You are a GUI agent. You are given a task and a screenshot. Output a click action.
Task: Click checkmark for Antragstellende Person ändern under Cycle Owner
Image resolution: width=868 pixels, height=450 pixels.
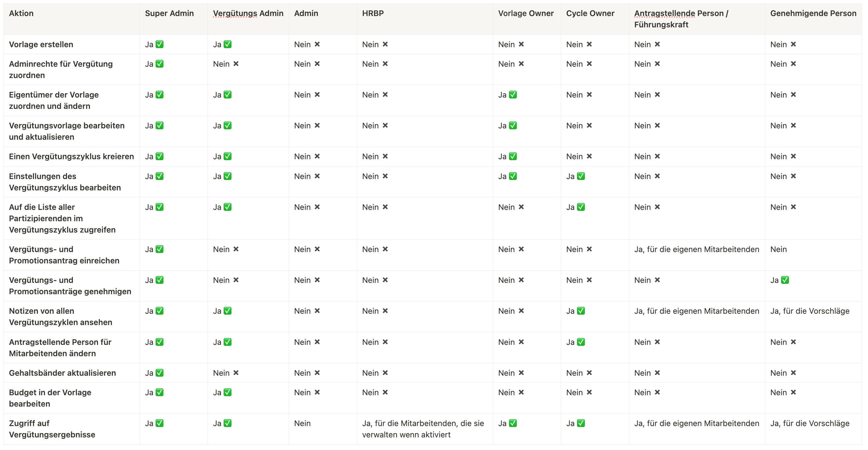(581, 342)
